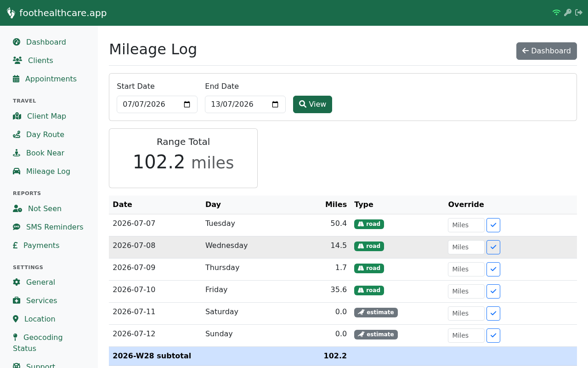The image size is (588, 368).
Task: Click the 2026-07-09 date cell
Action: click(134, 268)
